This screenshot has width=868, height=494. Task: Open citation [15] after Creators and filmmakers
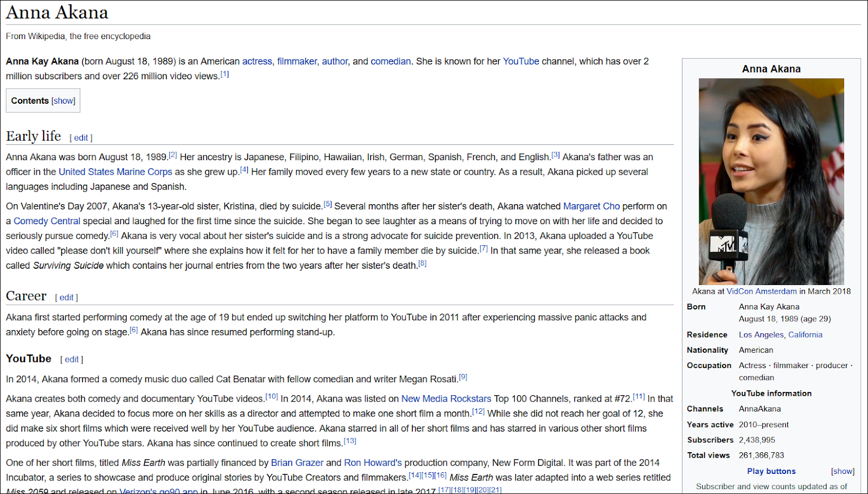tap(427, 475)
